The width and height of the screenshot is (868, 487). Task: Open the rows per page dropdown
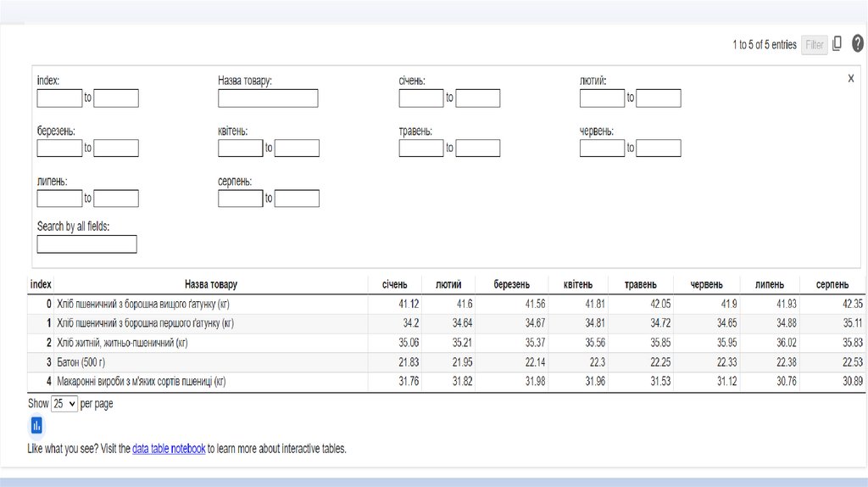pyautogui.click(x=64, y=404)
